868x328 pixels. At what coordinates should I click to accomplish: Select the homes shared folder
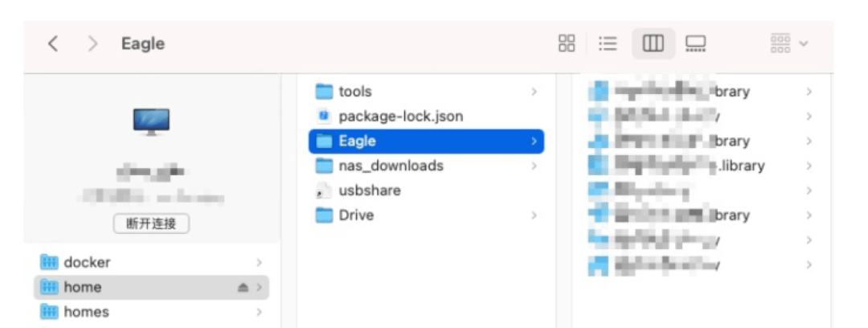[151, 312]
